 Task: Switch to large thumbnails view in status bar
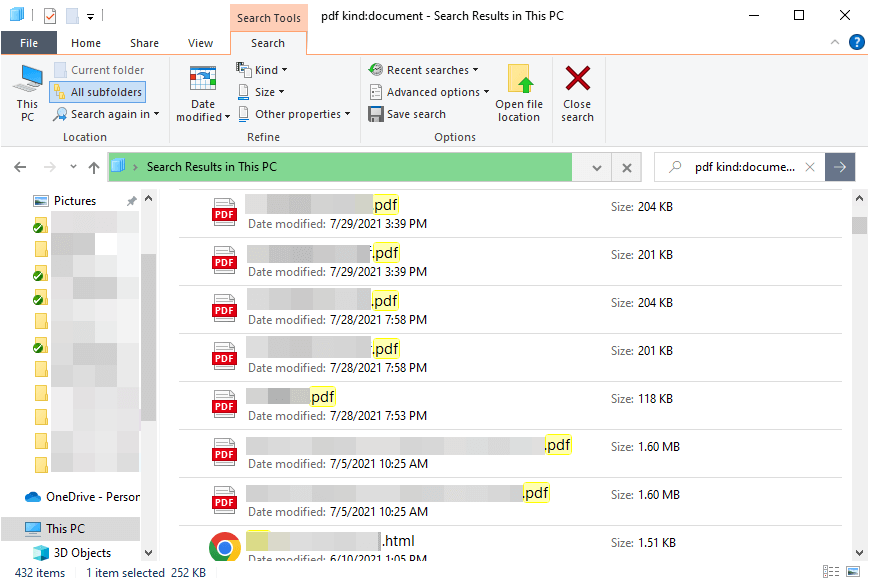pyautogui.click(x=853, y=572)
